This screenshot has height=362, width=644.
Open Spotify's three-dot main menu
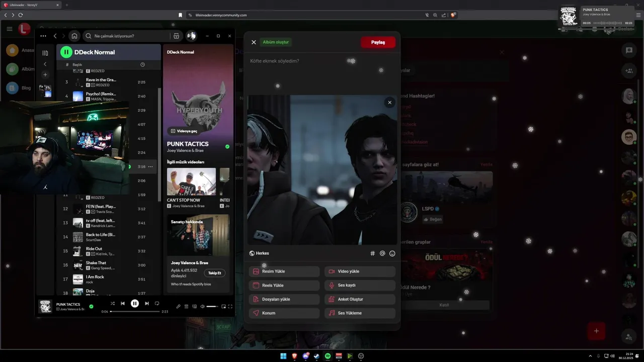coord(43,36)
